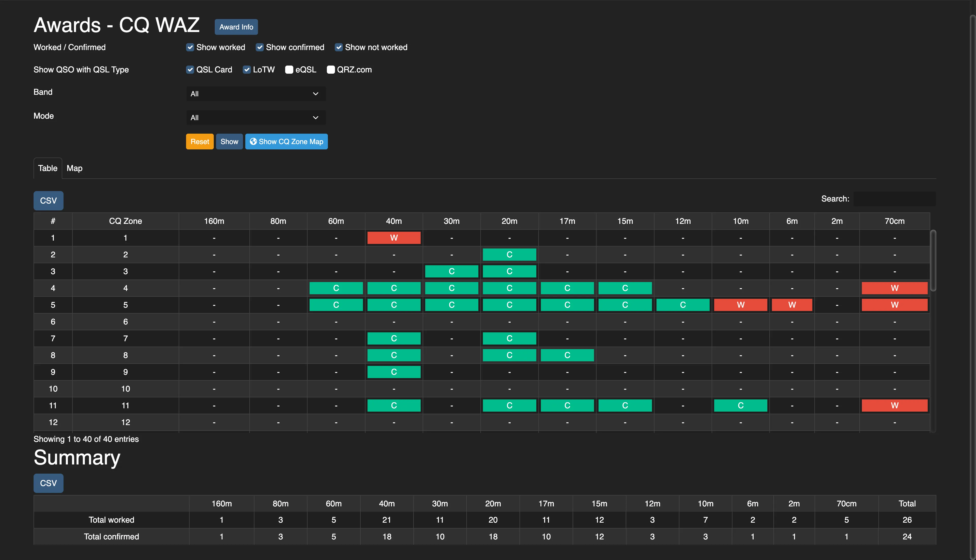
Task: Click C badge for zone 5 12m
Action: (x=682, y=305)
